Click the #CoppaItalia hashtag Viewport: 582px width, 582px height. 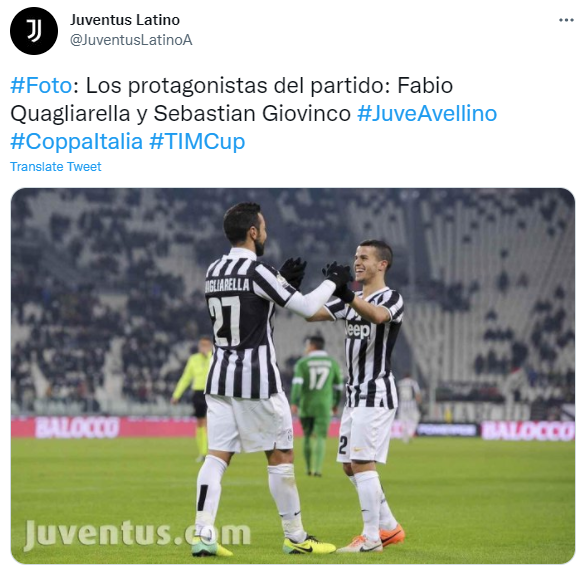click(76, 141)
